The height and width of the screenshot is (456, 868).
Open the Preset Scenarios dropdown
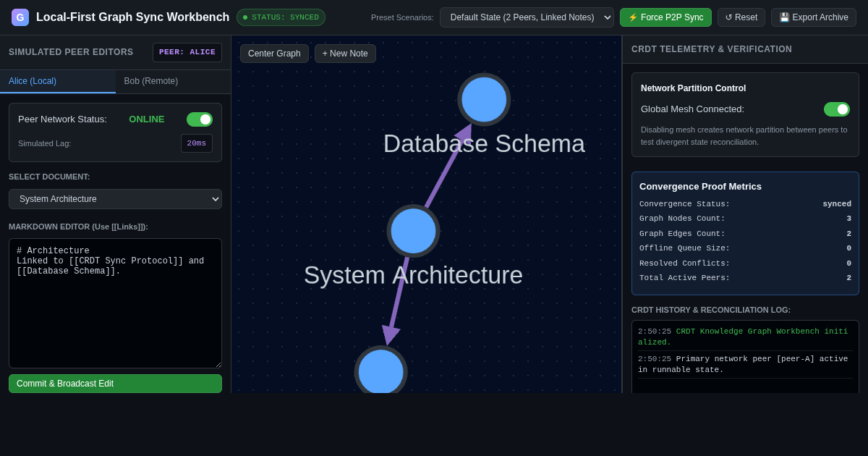point(527,17)
